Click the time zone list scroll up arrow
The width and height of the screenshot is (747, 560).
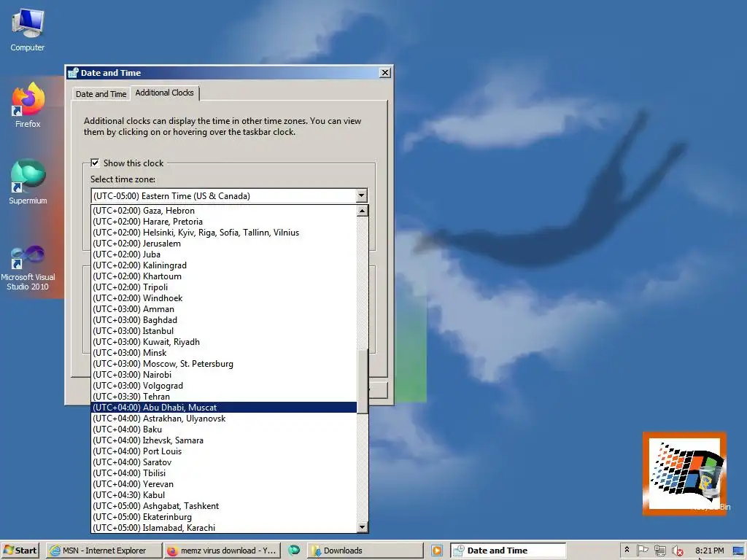[x=363, y=211]
